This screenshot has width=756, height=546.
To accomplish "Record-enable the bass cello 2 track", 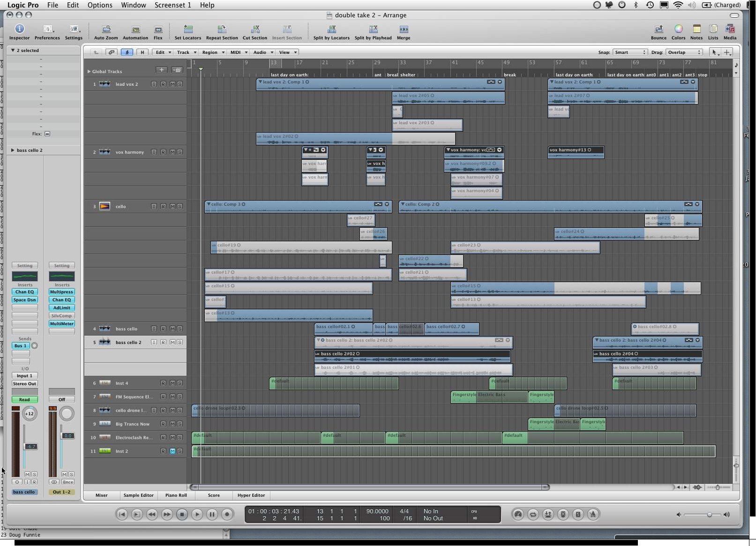I will tap(163, 342).
